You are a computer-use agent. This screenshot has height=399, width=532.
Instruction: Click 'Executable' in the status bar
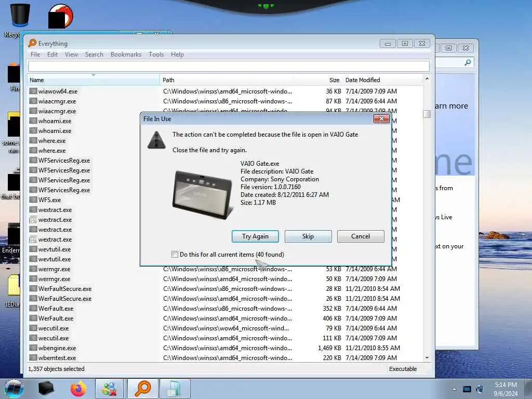click(403, 369)
